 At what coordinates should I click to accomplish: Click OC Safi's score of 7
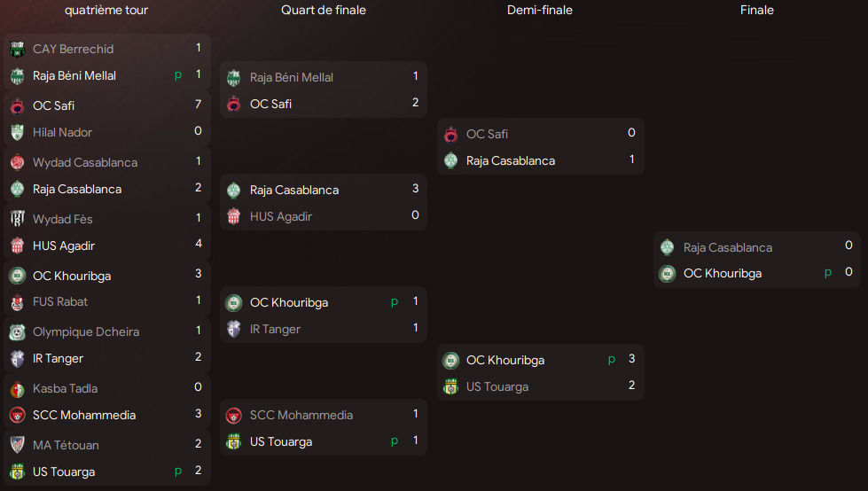[x=198, y=105]
